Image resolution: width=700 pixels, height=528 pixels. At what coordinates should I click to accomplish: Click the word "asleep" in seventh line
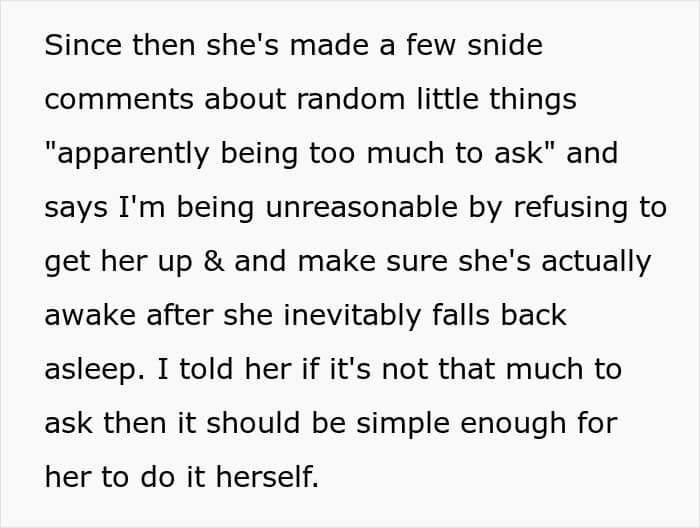[92, 372]
